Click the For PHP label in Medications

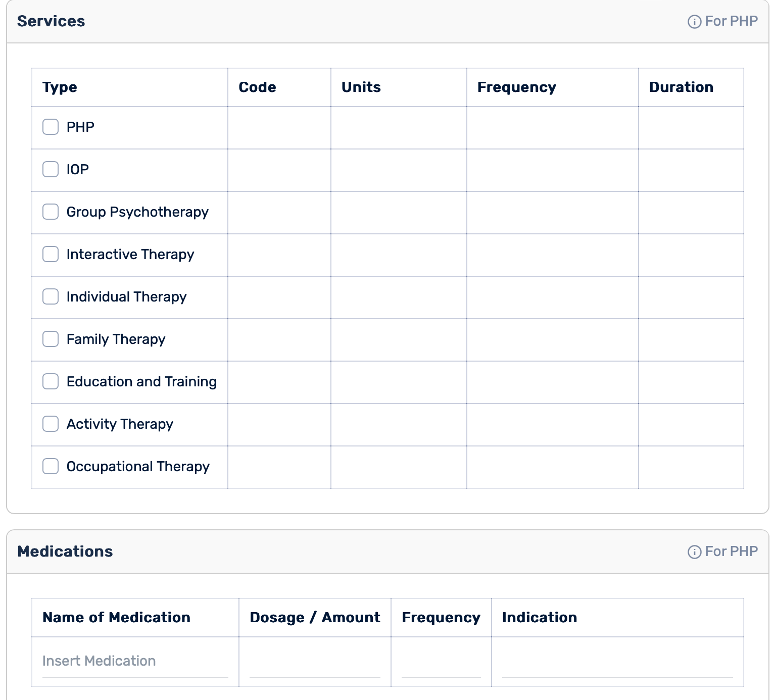point(731,552)
